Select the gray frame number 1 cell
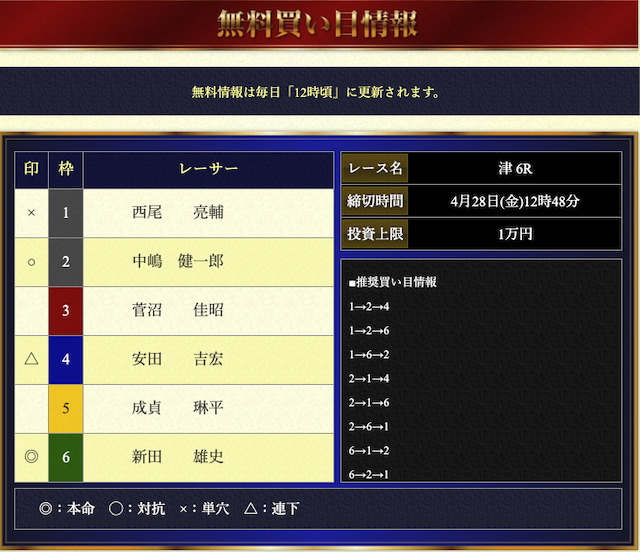 click(66, 213)
